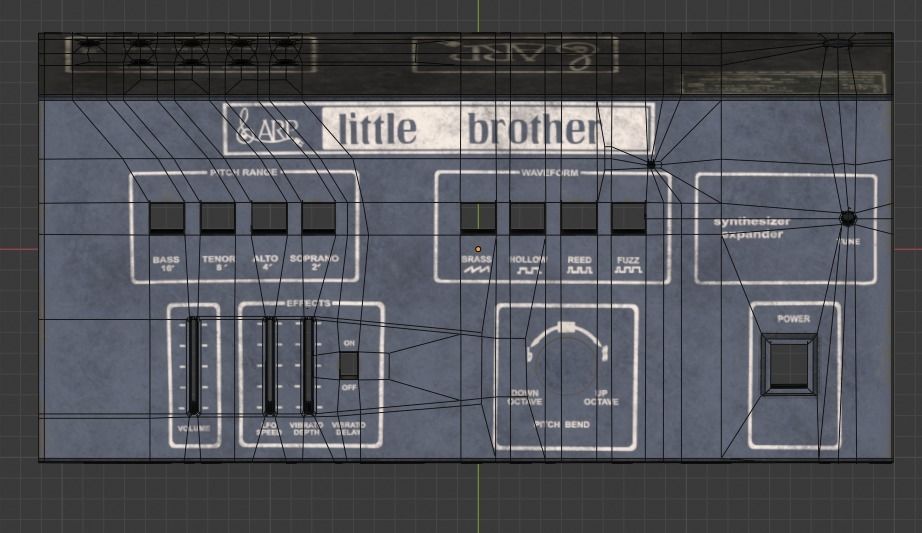Click the VOLUME slider on the model
The width and height of the screenshot is (922, 533).
[193, 365]
